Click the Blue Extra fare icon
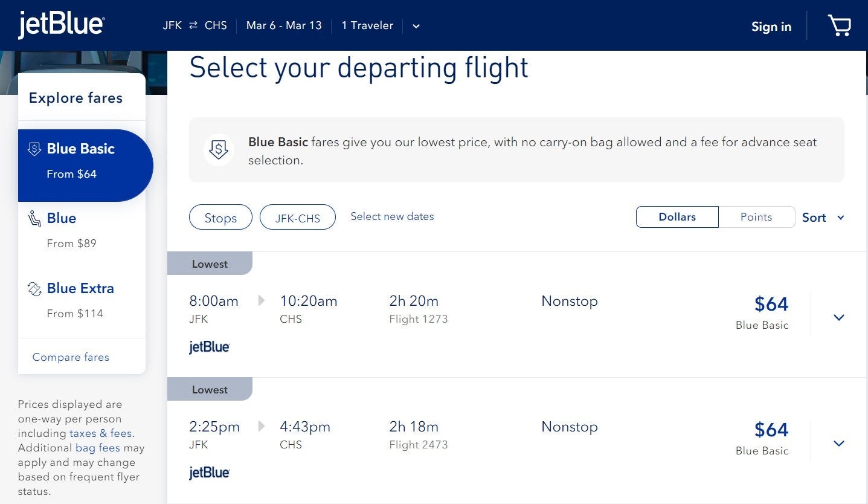This screenshot has width=868, height=504. [34, 289]
